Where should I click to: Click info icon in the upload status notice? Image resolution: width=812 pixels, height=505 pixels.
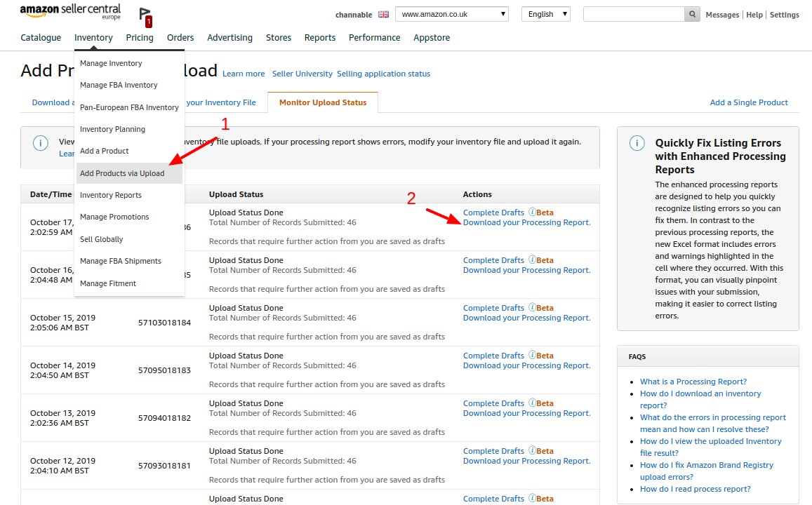41,143
